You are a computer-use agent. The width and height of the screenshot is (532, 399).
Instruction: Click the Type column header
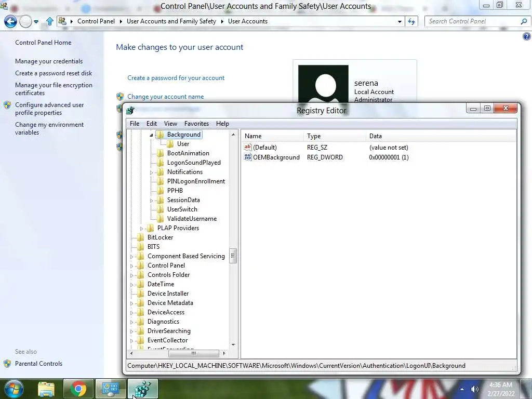335,136
